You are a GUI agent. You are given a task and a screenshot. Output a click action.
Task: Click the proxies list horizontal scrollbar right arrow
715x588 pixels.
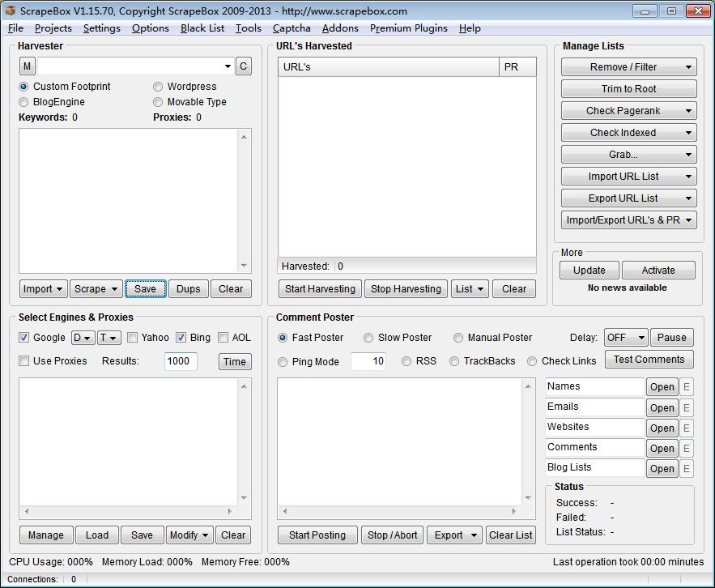[229, 511]
